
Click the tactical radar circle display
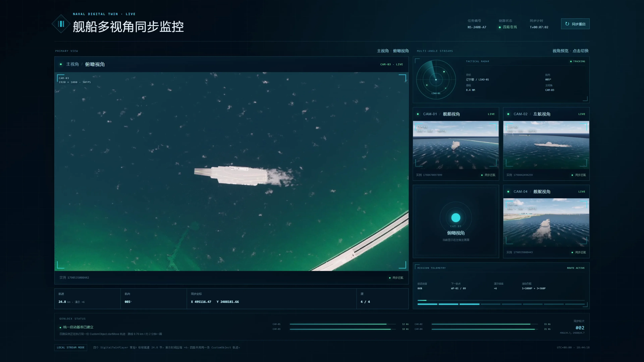tap(436, 79)
